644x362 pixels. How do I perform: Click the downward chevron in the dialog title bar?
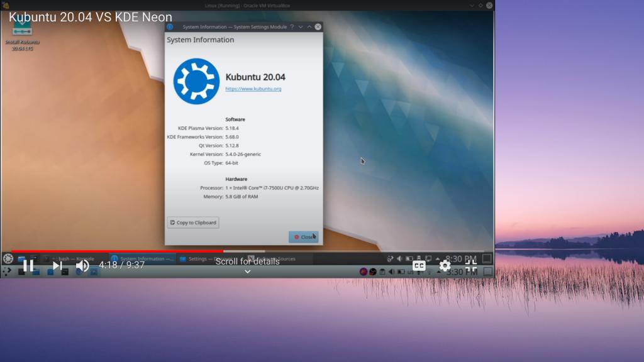tap(301, 27)
